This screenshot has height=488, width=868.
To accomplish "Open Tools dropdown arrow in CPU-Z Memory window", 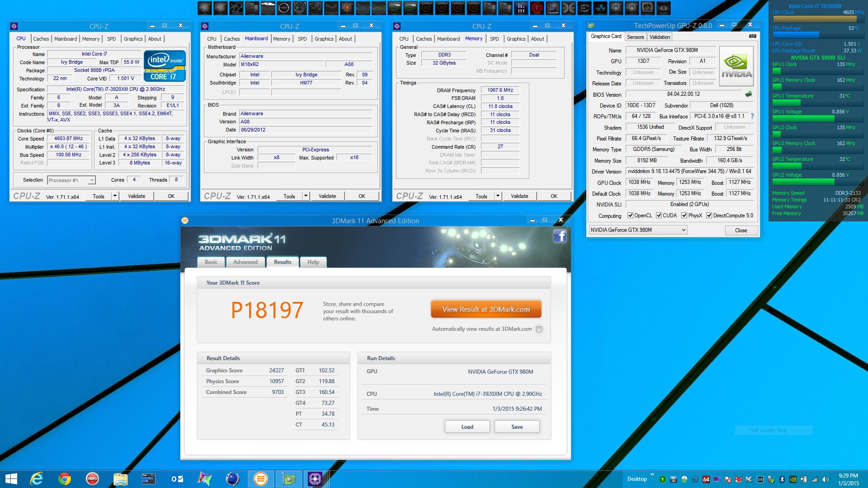I will (498, 196).
